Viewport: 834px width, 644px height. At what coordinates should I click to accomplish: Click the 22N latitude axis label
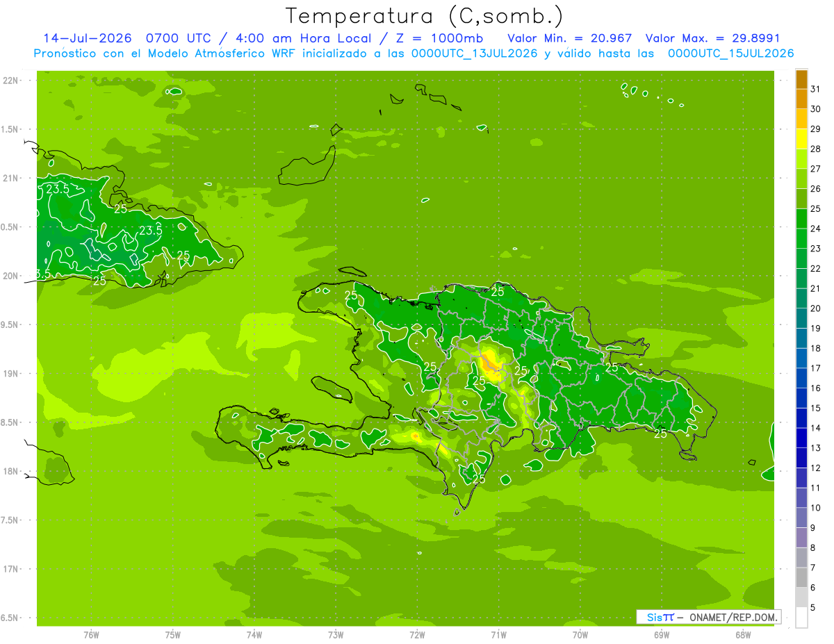coord(11,81)
